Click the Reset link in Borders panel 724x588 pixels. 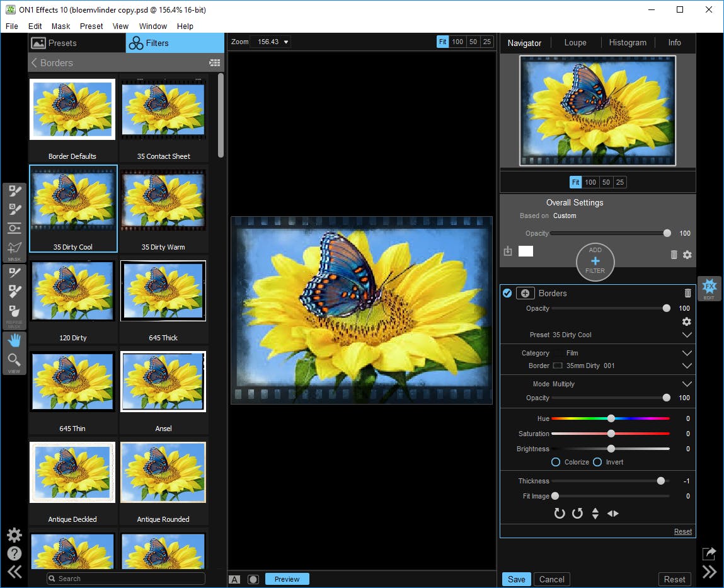[682, 531]
